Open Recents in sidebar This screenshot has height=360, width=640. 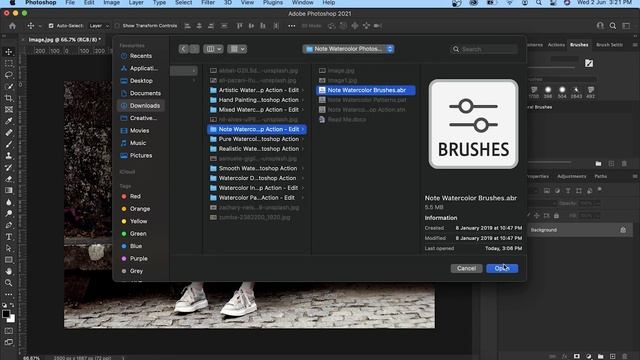click(x=141, y=56)
